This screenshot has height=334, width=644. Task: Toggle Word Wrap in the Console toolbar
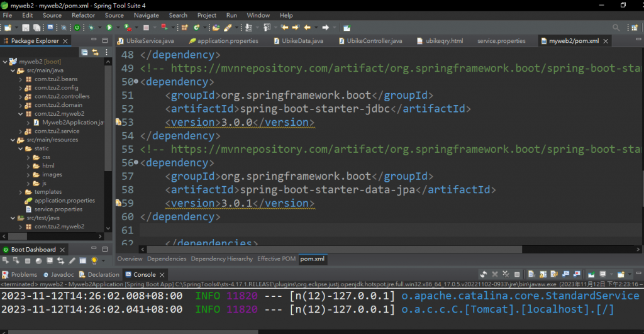click(554, 274)
